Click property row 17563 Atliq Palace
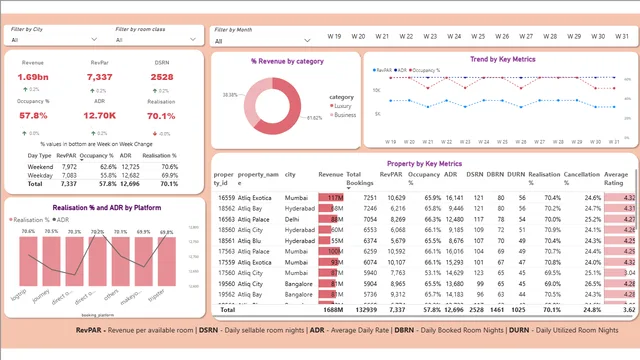This screenshot has height=360, width=640. 424,252
